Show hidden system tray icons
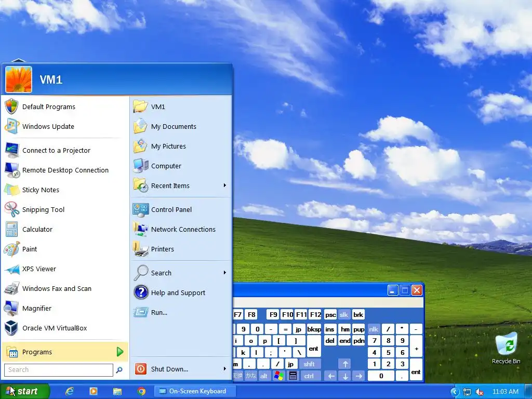 pyautogui.click(x=454, y=392)
